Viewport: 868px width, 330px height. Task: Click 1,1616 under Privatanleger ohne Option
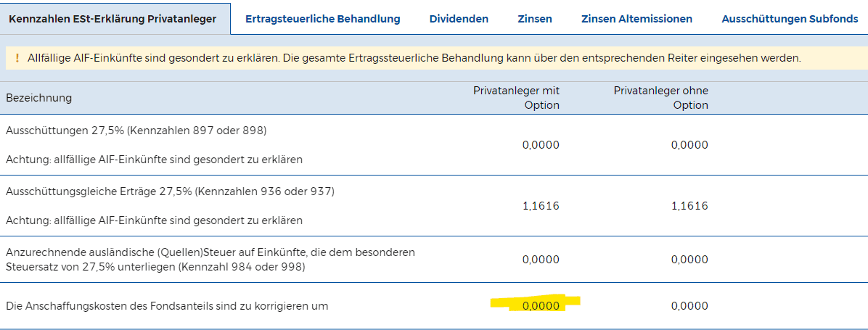click(x=689, y=206)
